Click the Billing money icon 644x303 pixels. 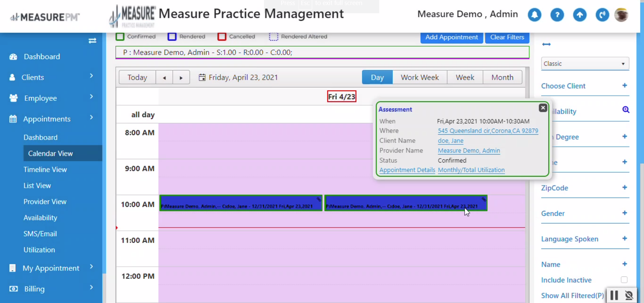13,289
